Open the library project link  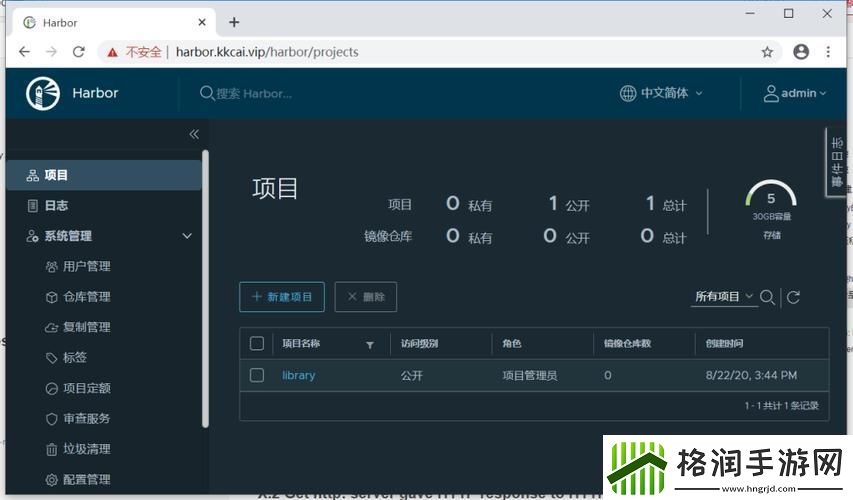click(x=299, y=375)
